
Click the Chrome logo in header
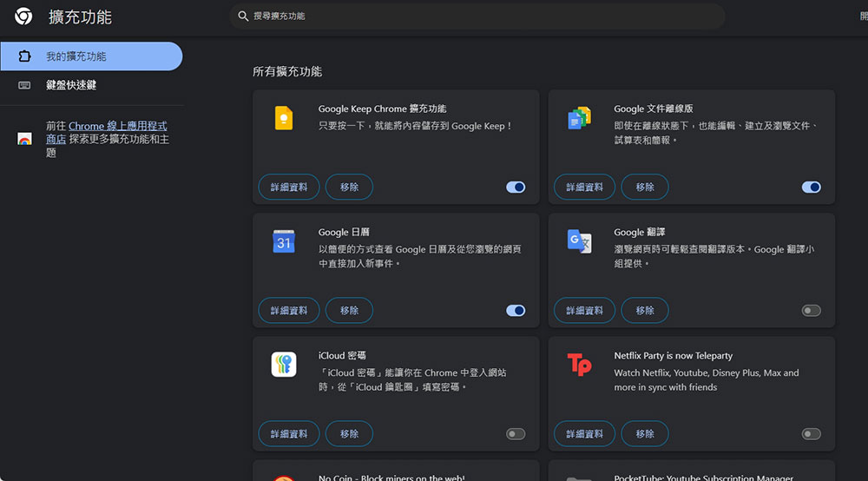point(23,16)
